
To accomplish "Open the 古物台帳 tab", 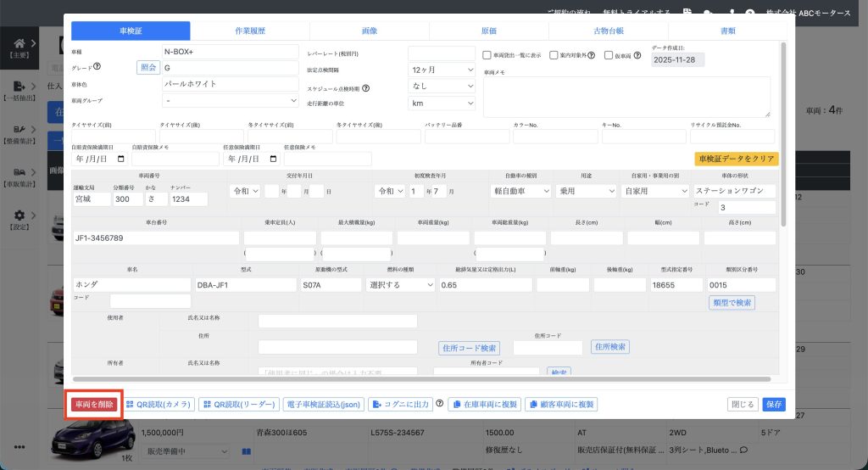I will (609, 31).
